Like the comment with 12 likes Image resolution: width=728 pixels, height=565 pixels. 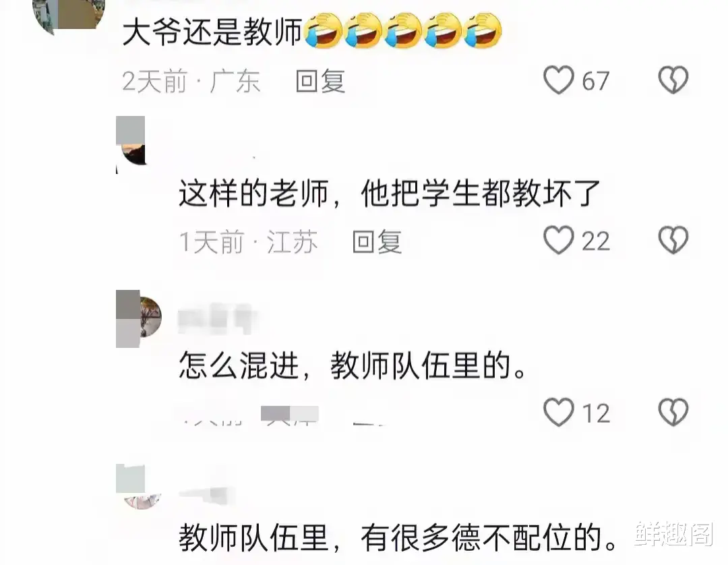559,412
